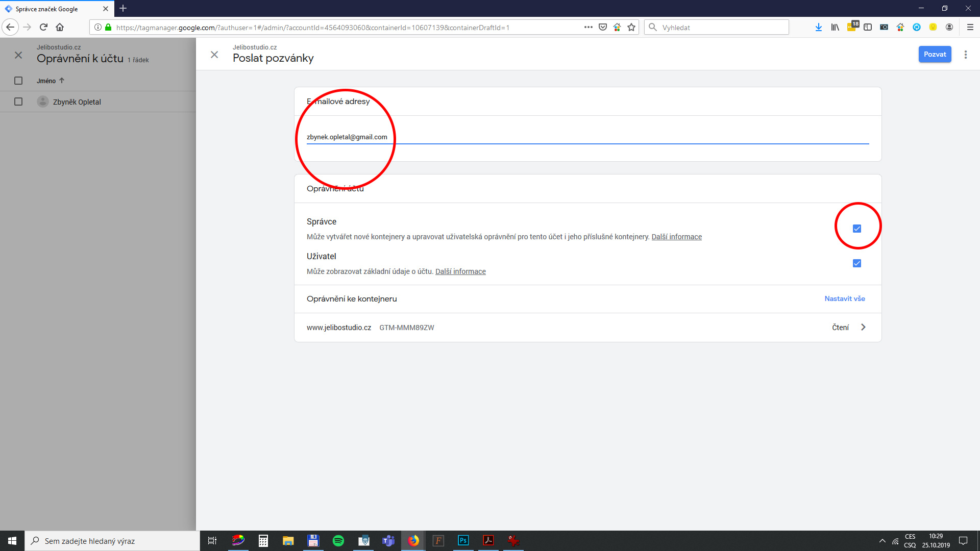Open the extension with badge 18

852,27
